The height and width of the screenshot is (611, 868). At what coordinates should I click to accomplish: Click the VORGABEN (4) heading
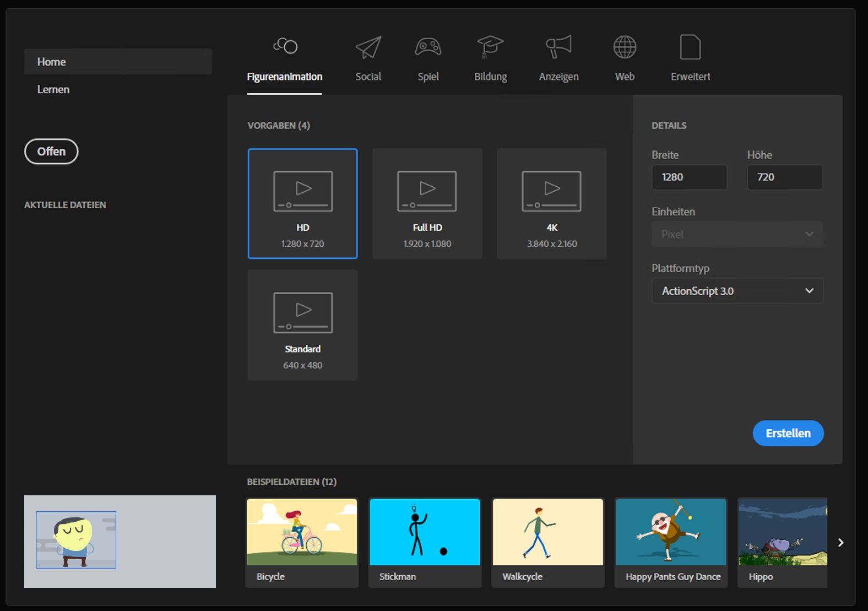pos(279,126)
